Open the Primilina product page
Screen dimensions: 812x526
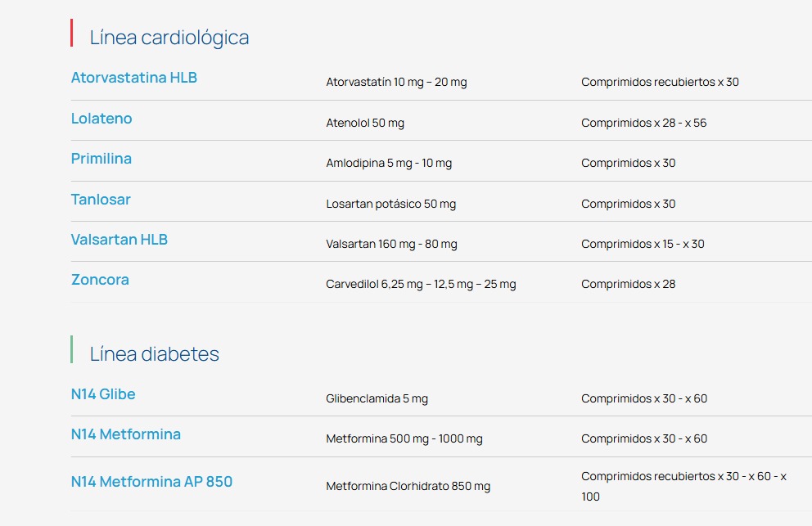[101, 159]
